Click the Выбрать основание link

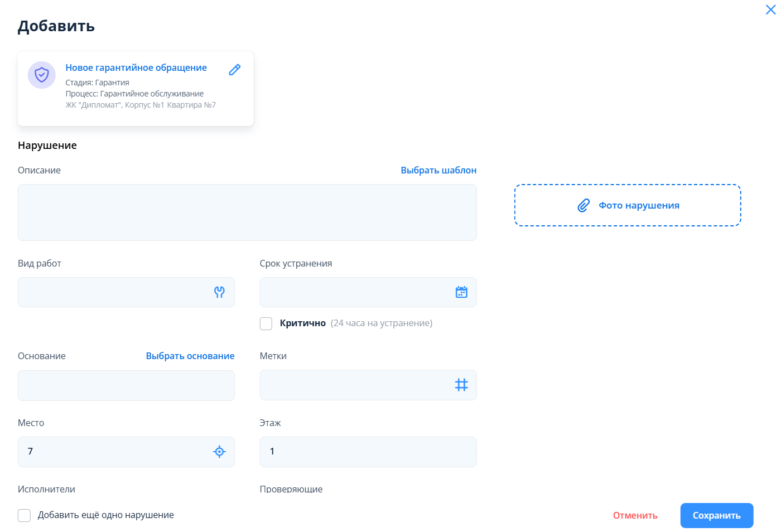point(190,356)
